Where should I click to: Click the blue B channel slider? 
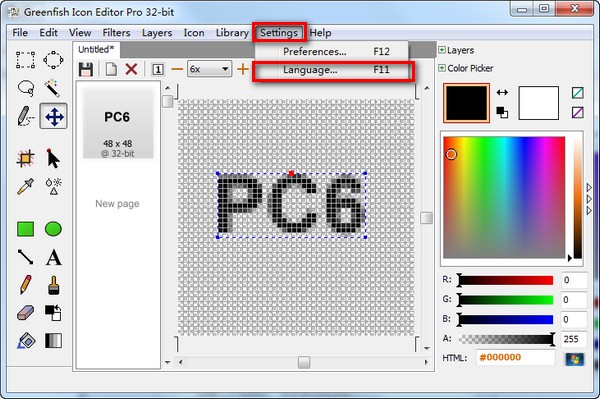click(506, 319)
